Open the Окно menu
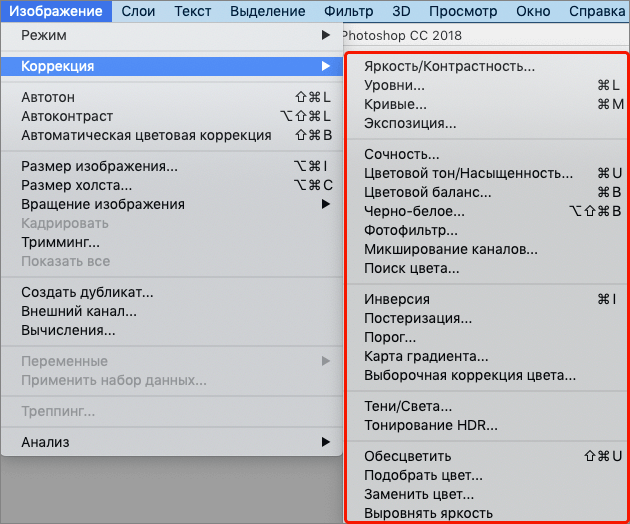Screen dimensions: 630x524 pyautogui.click(x=533, y=11)
